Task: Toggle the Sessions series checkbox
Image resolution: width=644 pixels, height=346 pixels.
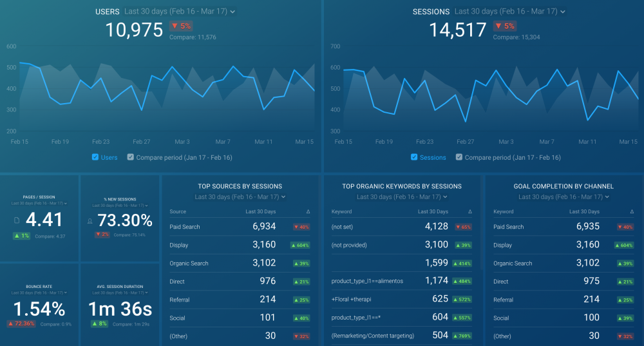Action: click(x=414, y=157)
